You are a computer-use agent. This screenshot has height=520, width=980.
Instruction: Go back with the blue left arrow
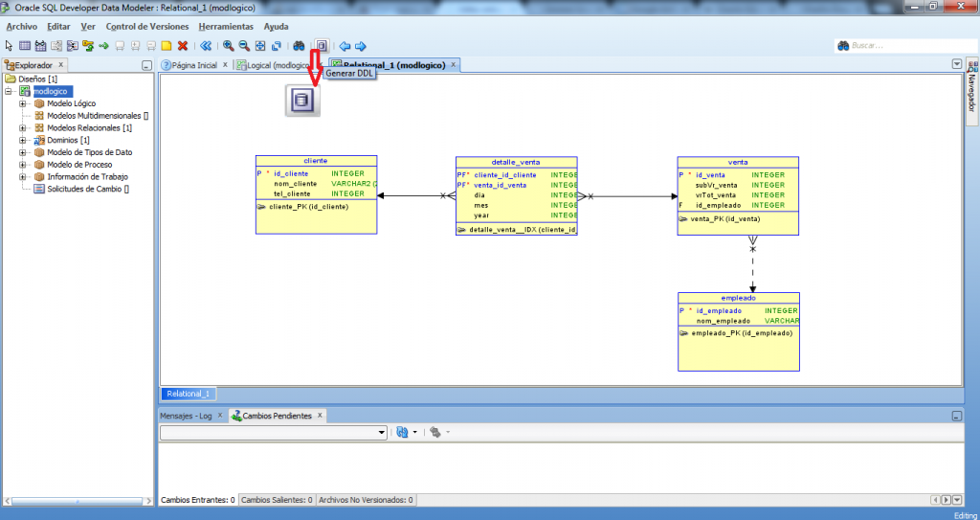(x=345, y=46)
